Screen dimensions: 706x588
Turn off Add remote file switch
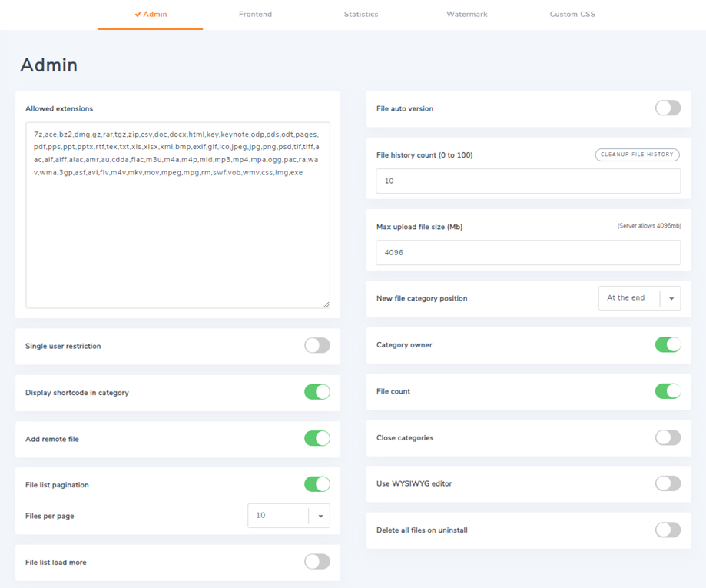[317, 438]
